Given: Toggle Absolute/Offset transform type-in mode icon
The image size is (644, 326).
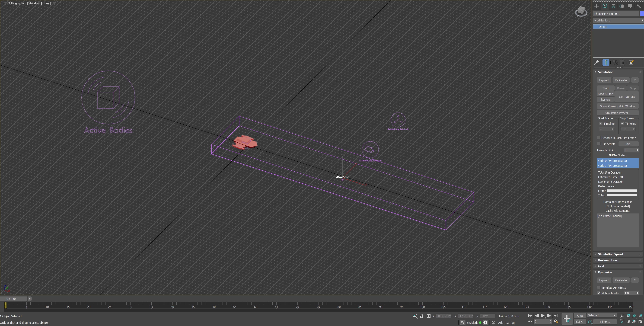Looking at the screenshot, I should [429, 316].
